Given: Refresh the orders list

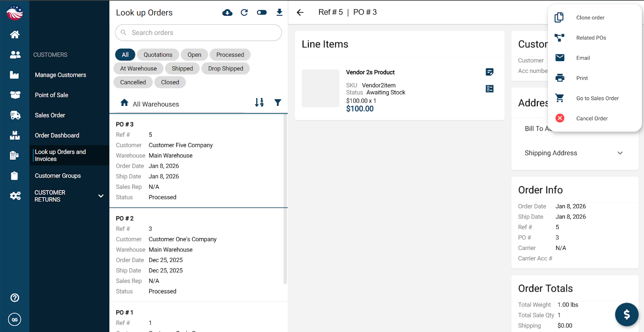Looking at the screenshot, I should [244, 12].
